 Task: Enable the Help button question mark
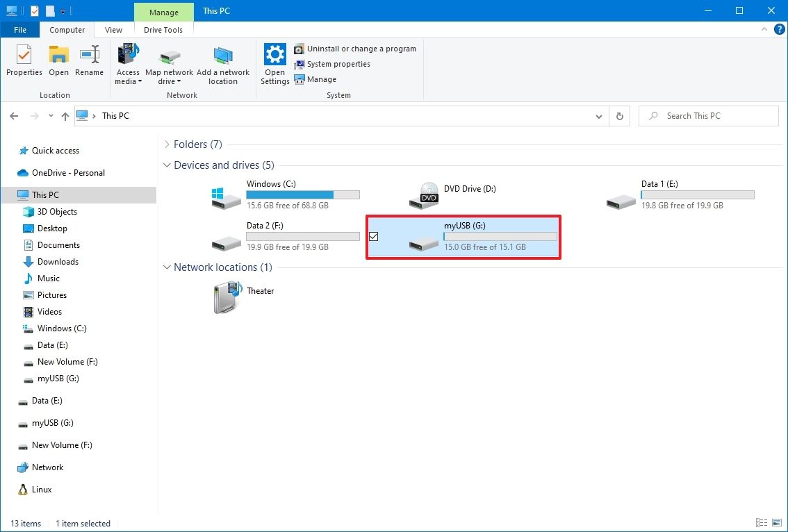tap(779, 29)
